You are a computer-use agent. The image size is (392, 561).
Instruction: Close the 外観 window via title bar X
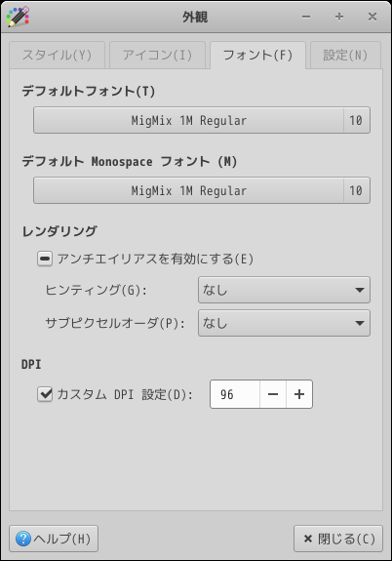click(372, 17)
